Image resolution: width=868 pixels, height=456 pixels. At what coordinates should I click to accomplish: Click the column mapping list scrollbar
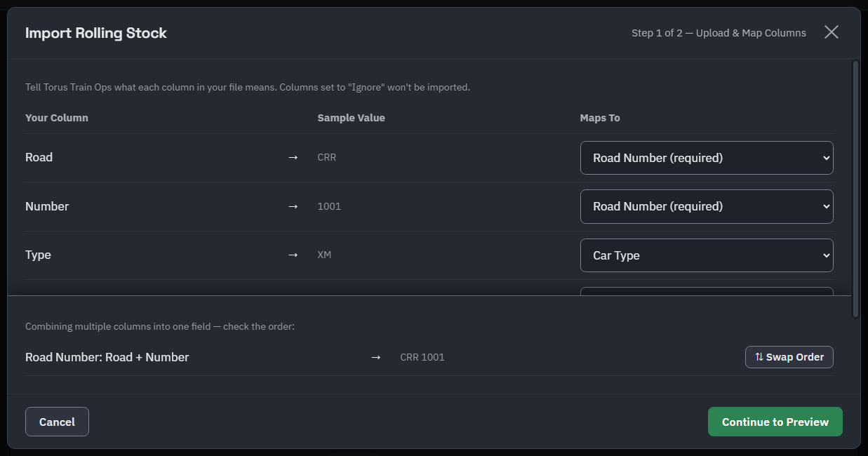(x=855, y=189)
